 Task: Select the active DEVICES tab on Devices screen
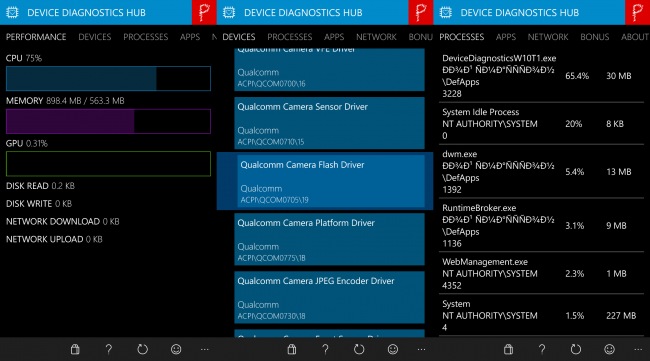tap(239, 37)
